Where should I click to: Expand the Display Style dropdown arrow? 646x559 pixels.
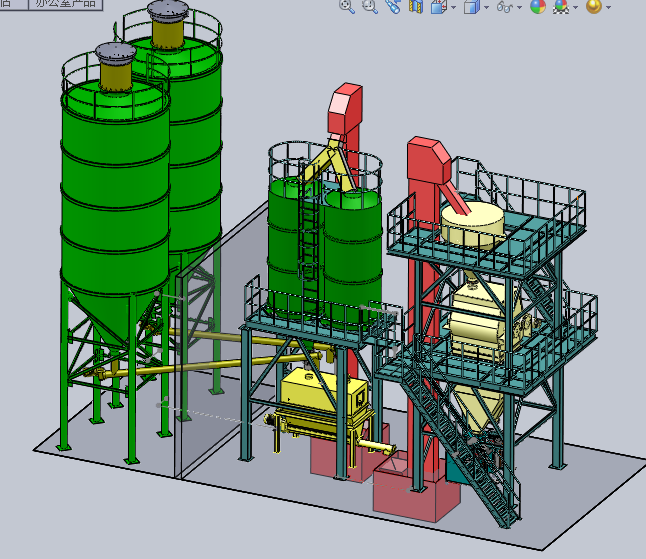[x=486, y=7]
